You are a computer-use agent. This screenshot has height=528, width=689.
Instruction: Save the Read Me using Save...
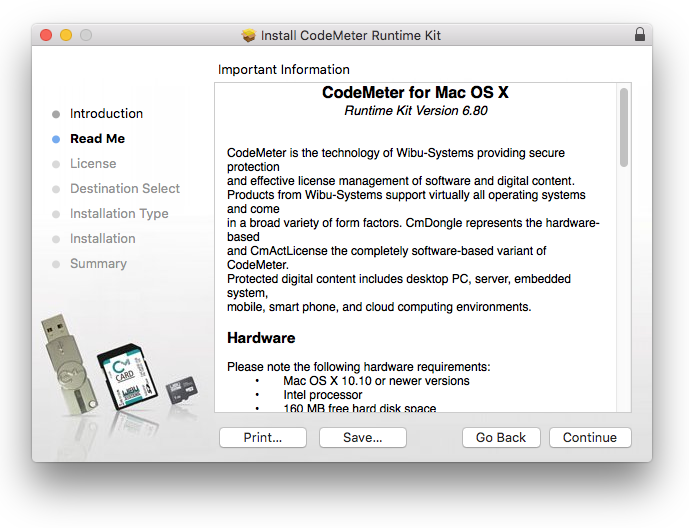coord(362,437)
